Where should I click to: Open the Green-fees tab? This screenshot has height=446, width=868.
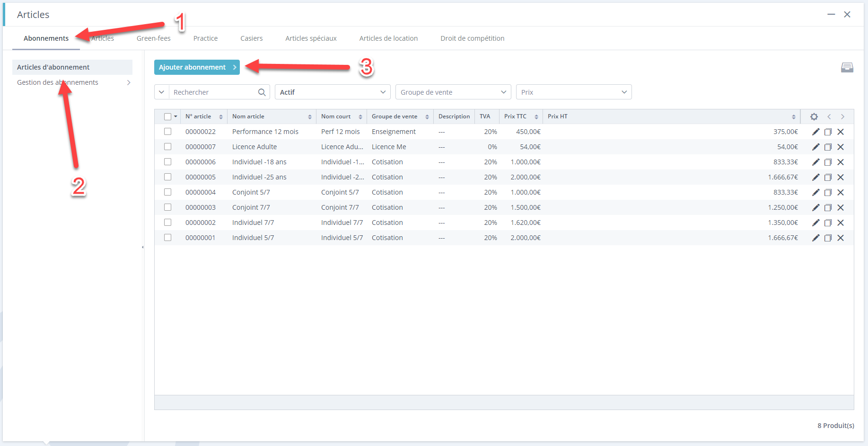click(153, 38)
